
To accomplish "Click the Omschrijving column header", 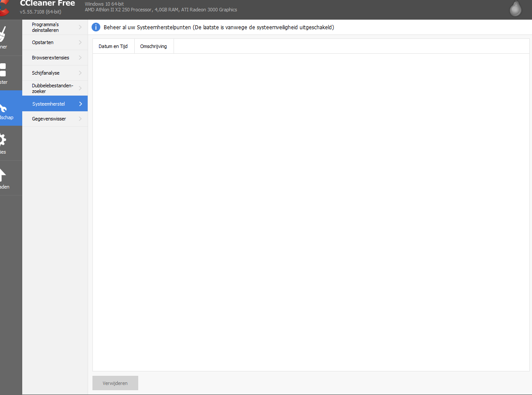I will (154, 46).
